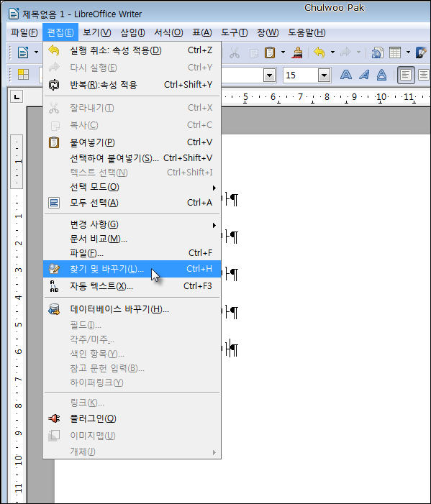Image resolution: width=431 pixels, height=504 pixels.
Task: Choose 붙여넣기(P) menu entry
Action: (x=132, y=142)
